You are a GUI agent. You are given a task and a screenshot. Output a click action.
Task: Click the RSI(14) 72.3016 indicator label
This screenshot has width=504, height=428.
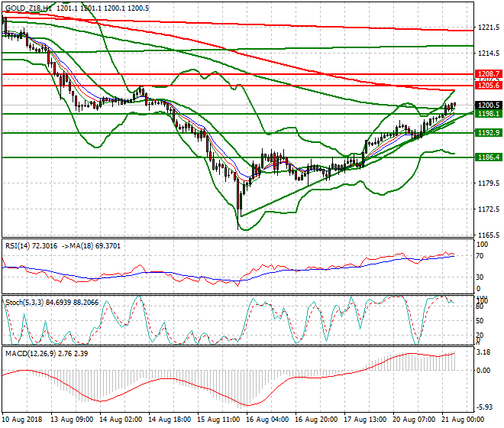pyautogui.click(x=31, y=246)
